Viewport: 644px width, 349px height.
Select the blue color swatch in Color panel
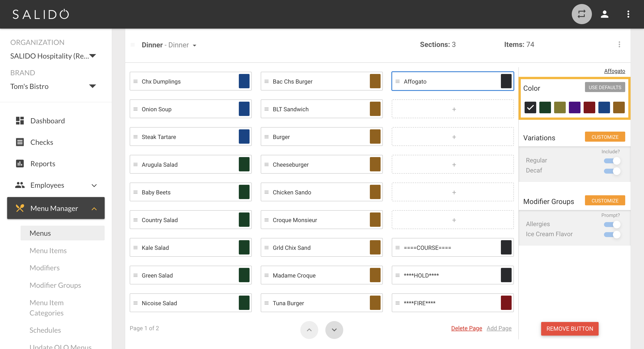coord(604,107)
